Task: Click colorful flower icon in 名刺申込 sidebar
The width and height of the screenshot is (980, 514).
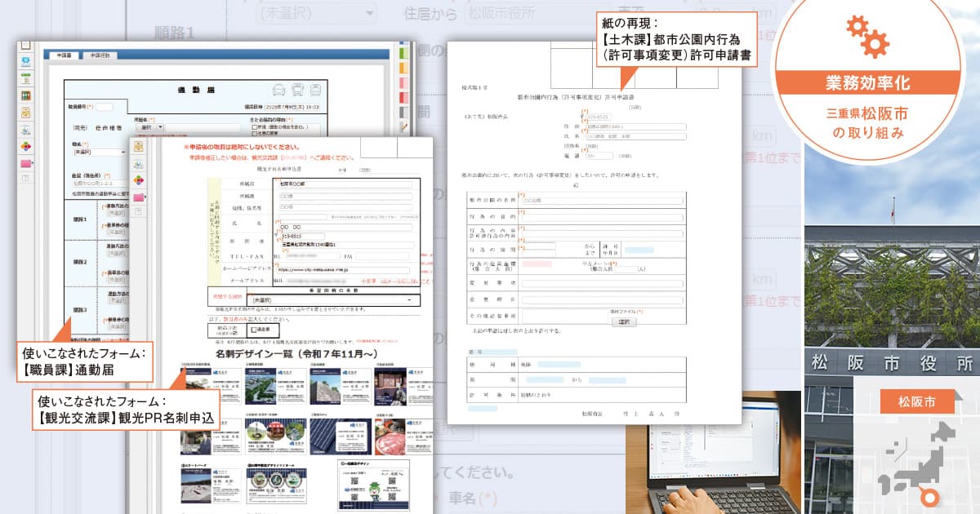Action: coord(138,180)
